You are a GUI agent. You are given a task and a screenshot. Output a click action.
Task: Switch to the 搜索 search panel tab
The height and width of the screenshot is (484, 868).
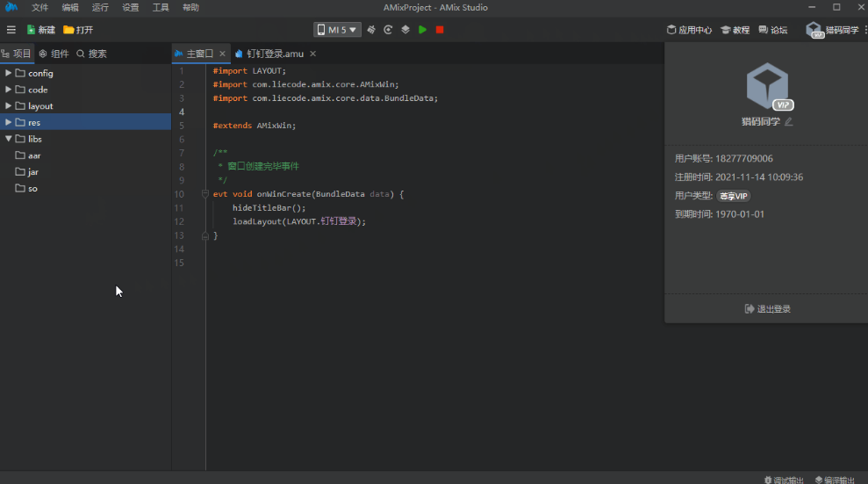coord(92,54)
